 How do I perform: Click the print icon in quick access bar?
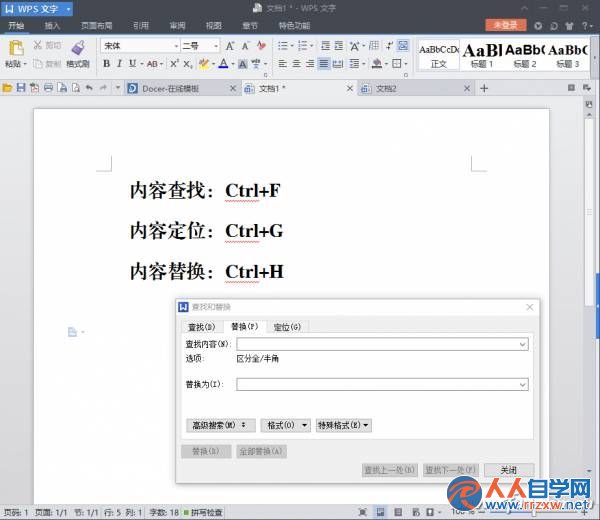[48, 88]
